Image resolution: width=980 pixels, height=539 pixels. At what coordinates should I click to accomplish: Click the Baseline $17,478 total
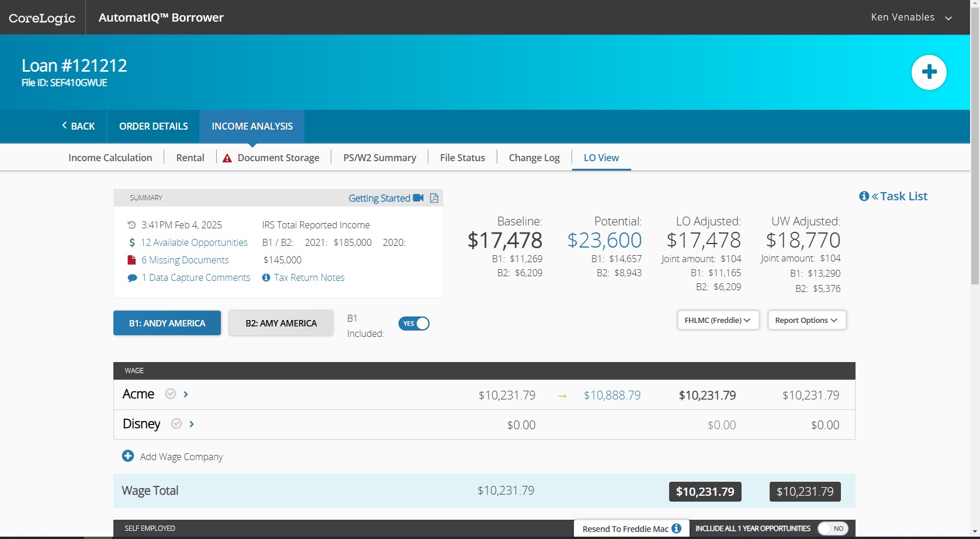coord(505,240)
